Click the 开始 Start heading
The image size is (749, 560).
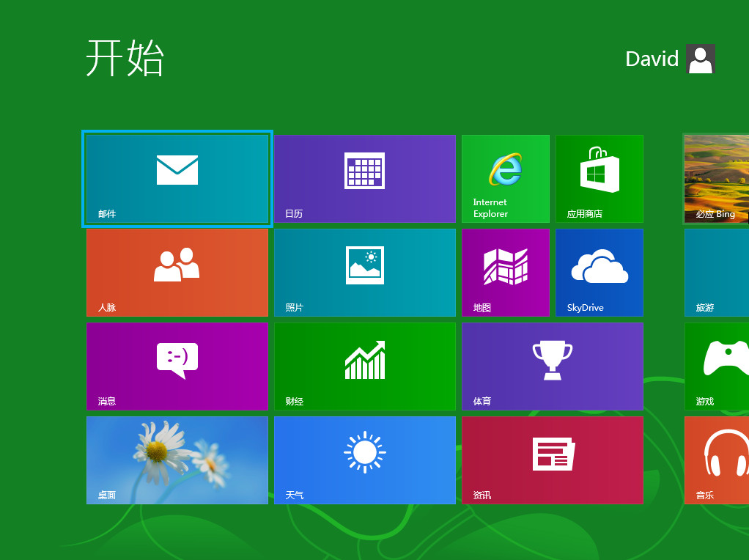[x=125, y=58]
